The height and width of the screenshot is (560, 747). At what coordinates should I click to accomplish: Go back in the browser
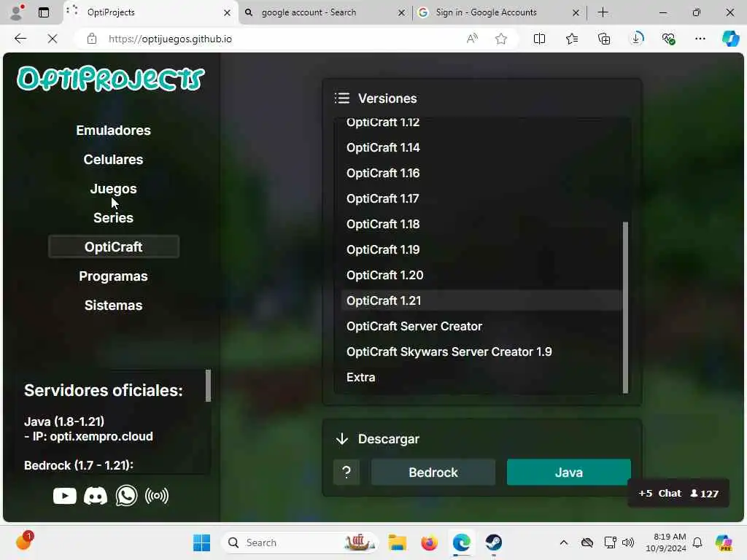[x=20, y=39]
